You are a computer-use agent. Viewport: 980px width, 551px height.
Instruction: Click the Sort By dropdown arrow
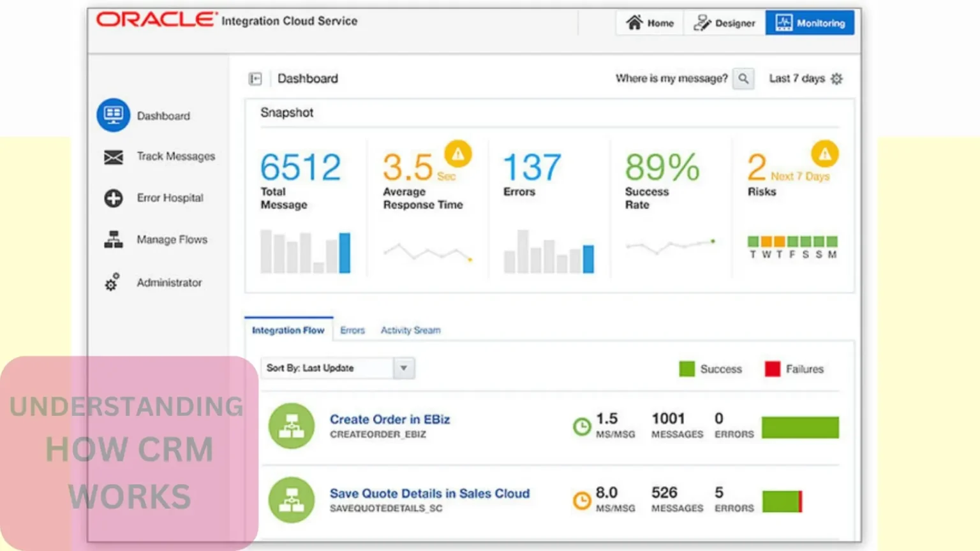pyautogui.click(x=404, y=368)
